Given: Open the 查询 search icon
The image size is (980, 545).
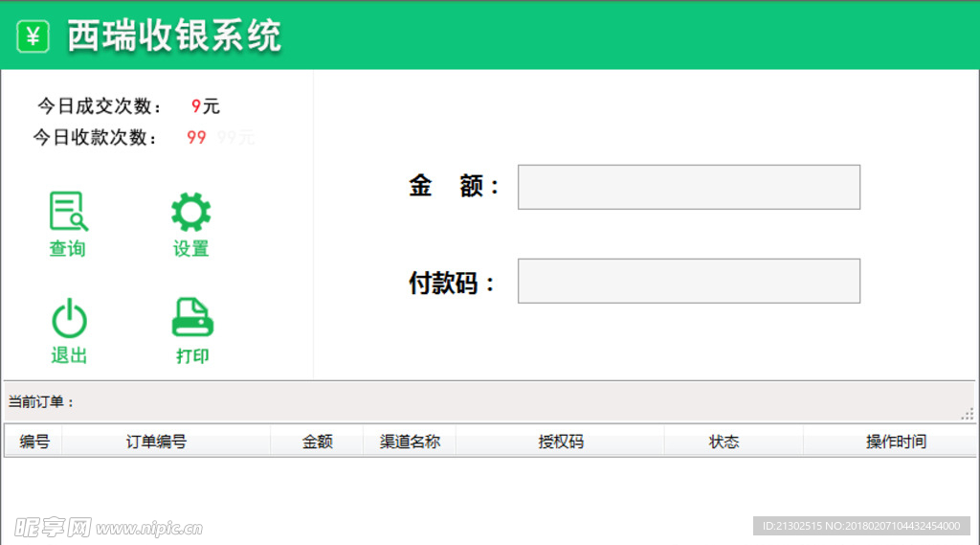Looking at the screenshot, I should (x=68, y=212).
